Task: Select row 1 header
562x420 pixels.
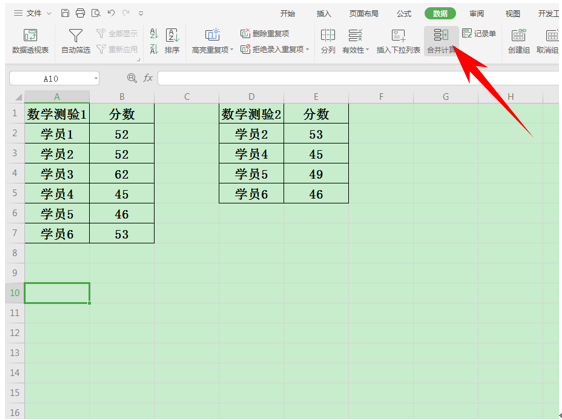Action: pyautogui.click(x=15, y=114)
